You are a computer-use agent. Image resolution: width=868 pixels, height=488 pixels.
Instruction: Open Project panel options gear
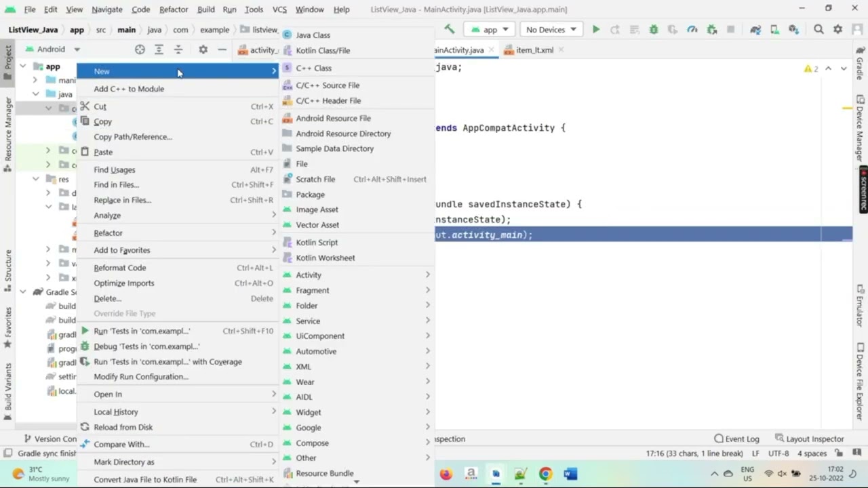pyautogui.click(x=203, y=49)
